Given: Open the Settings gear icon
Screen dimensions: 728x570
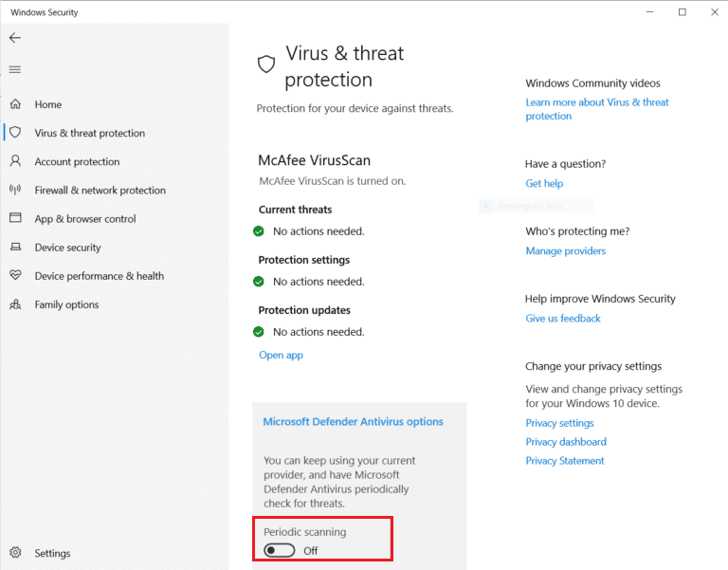Looking at the screenshot, I should tap(15, 553).
